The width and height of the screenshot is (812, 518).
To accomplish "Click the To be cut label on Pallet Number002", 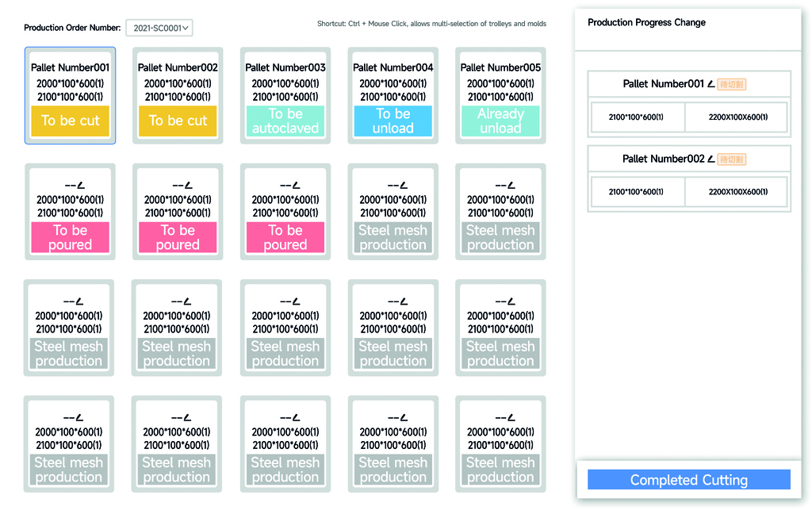I will 178,121.
